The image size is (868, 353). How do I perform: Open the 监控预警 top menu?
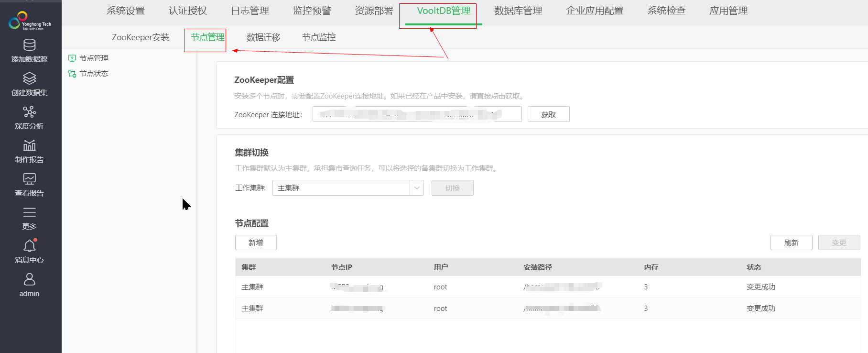pyautogui.click(x=312, y=11)
